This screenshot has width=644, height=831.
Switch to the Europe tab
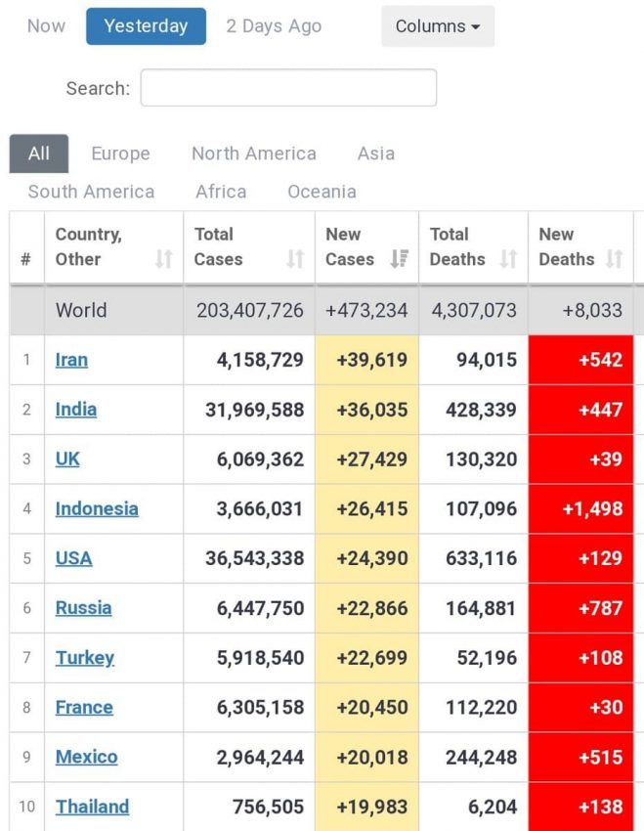click(119, 153)
